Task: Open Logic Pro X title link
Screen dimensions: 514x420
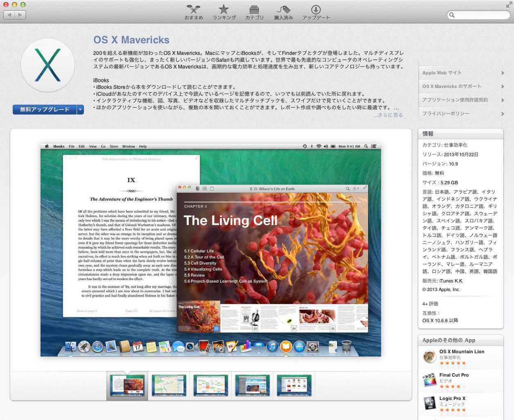Action: (452, 398)
